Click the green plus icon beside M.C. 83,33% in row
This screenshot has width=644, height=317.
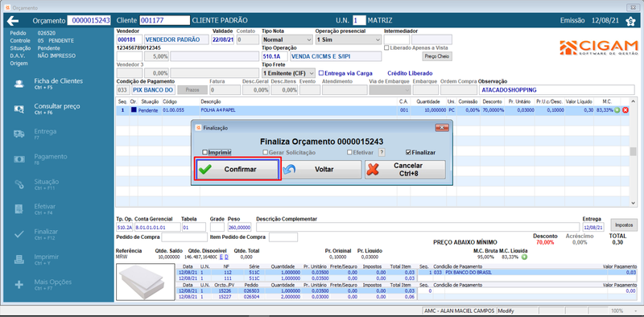click(x=617, y=110)
